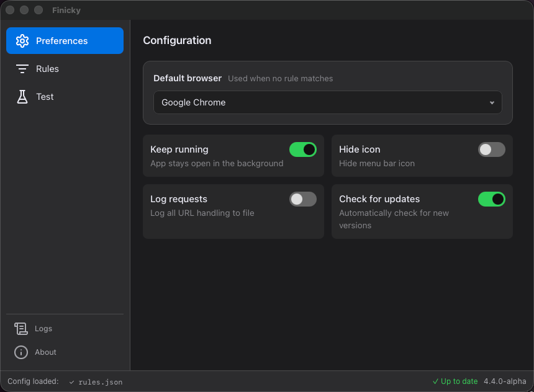Viewport: 534px width, 392px height.
Task: Open the About page
Action: 45,352
